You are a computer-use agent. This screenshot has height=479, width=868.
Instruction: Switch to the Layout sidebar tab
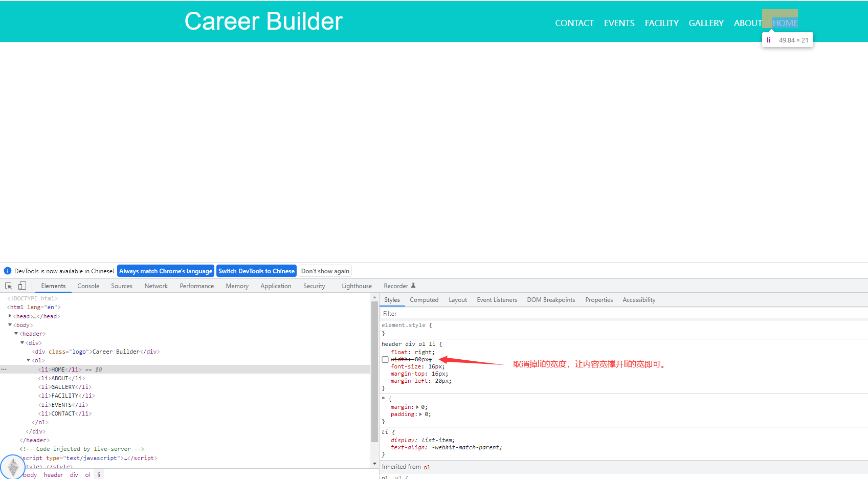[458, 300]
